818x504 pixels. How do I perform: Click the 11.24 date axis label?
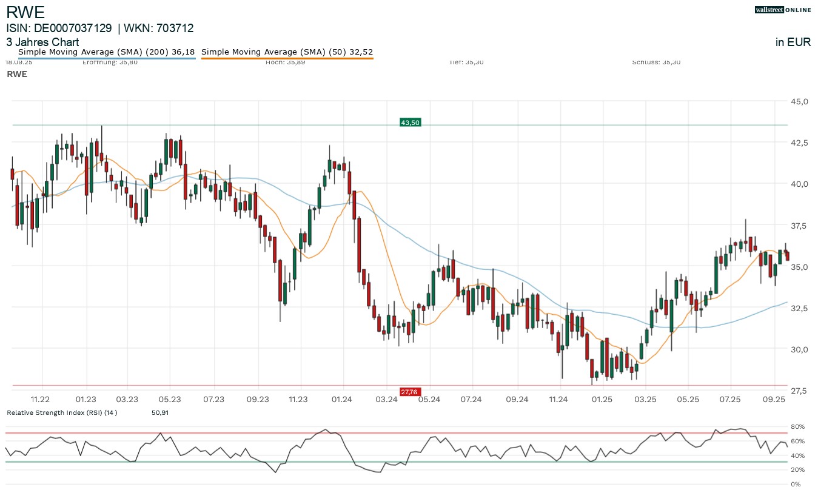point(558,399)
